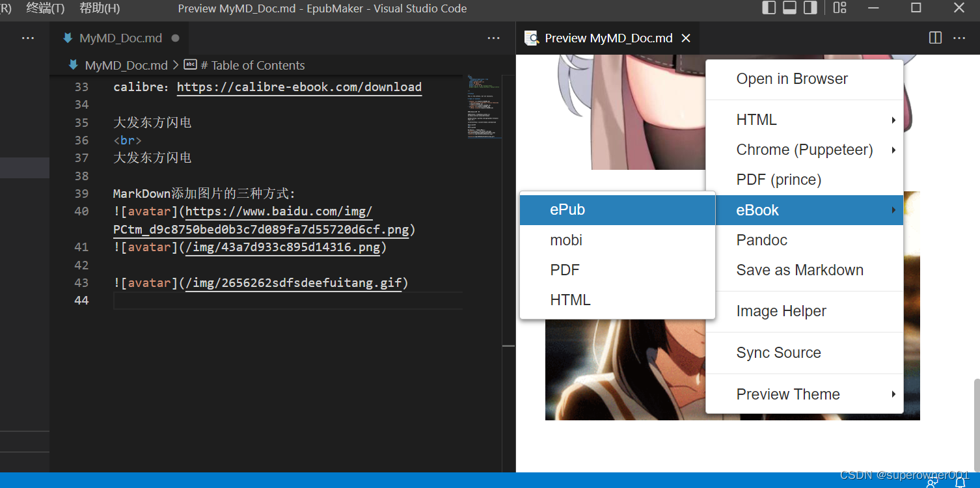Close the Preview MyMD_Doc.md tab
Image resolution: width=980 pixels, height=488 pixels.
coord(685,38)
